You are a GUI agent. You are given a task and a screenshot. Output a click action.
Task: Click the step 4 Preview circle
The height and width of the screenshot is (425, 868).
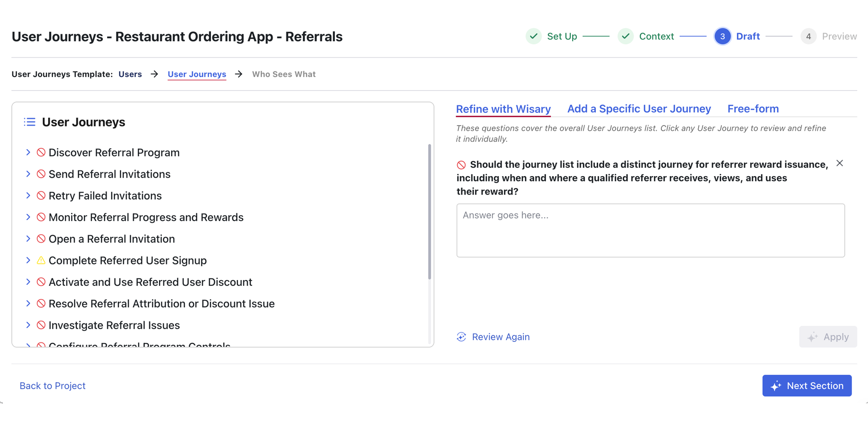pos(809,36)
